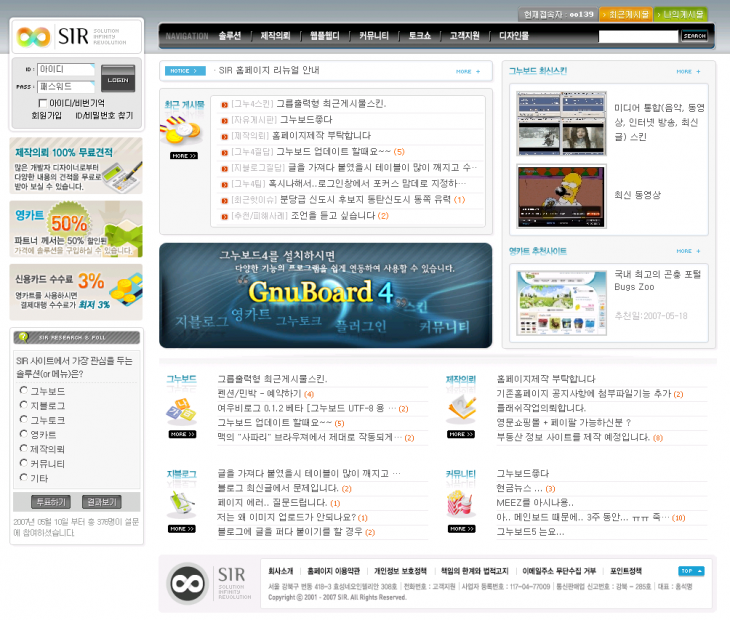Click MORE button under 커뮤니티 icon
The height and width of the screenshot is (620, 730).
461,529
